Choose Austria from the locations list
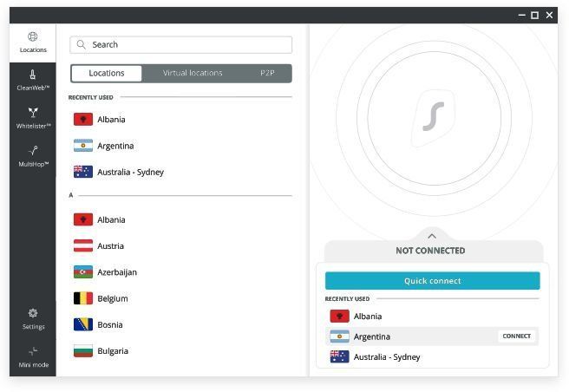This screenshot has width=569, height=392. (110, 246)
